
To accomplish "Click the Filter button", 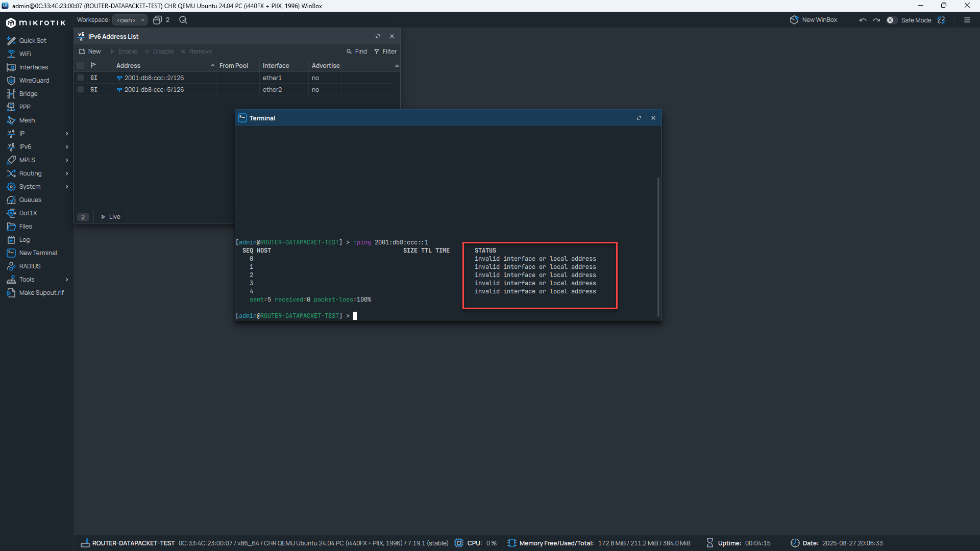I will click(x=385, y=52).
